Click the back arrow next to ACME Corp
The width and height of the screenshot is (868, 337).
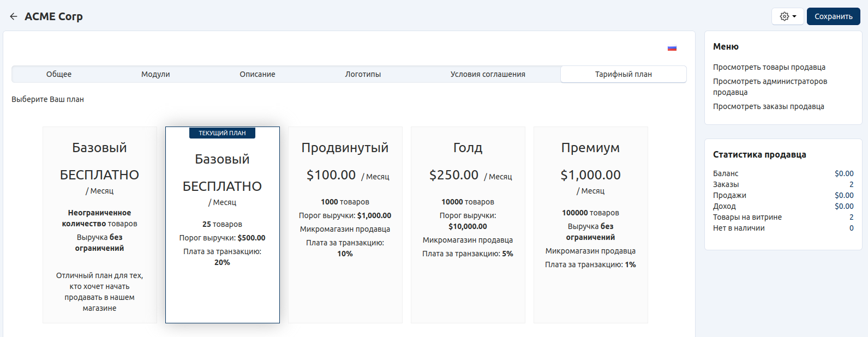pos(14,16)
